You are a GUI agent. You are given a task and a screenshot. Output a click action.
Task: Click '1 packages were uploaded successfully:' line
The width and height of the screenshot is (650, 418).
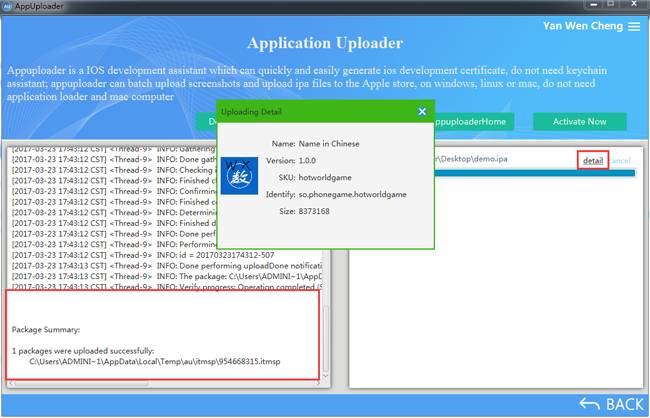coord(83,351)
